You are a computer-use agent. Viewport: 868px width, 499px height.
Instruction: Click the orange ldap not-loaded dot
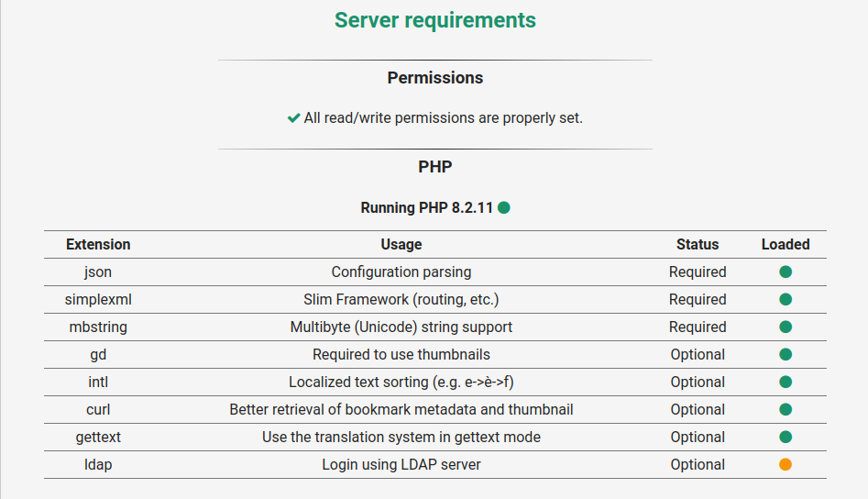(786, 464)
